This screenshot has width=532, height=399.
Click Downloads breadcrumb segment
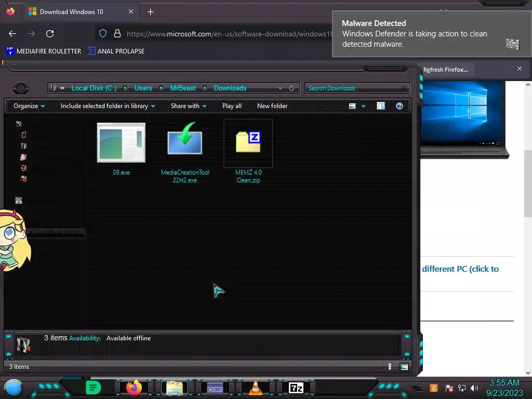point(230,88)
